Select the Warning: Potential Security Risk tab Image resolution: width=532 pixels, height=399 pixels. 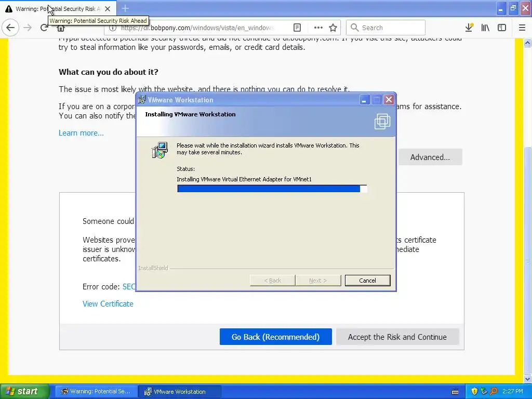point(58,8)
